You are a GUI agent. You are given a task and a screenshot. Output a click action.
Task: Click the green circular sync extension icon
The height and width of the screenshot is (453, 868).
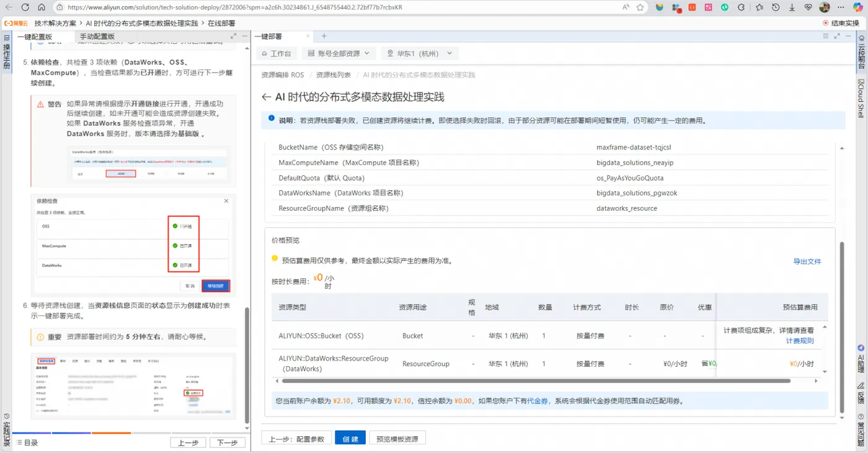coord(725,7)
